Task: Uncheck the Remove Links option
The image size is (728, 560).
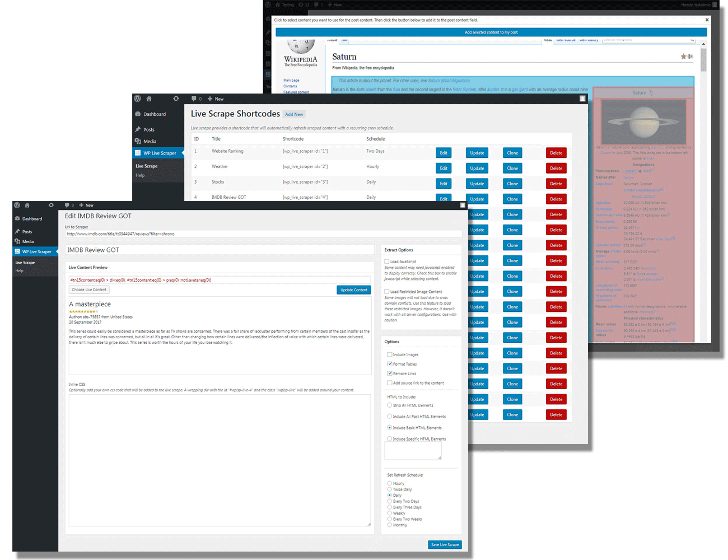Action: pyautogui.click(x=390, y=374)
